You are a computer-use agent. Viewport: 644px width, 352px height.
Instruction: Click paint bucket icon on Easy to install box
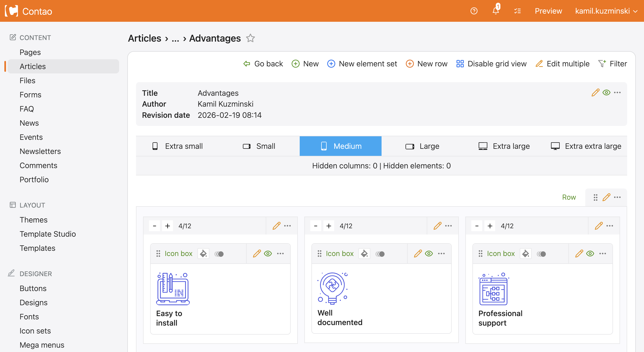tap(203, 254)
